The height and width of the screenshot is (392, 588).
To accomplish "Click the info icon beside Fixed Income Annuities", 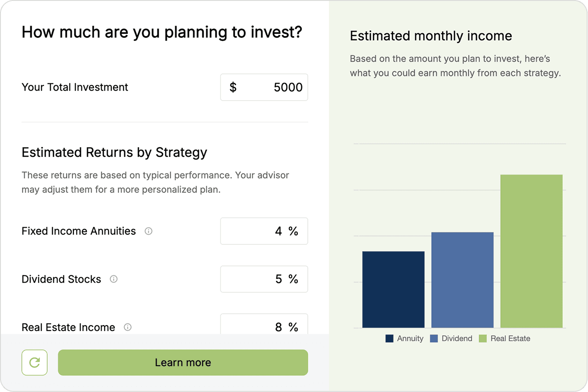I will click(149, 231).
